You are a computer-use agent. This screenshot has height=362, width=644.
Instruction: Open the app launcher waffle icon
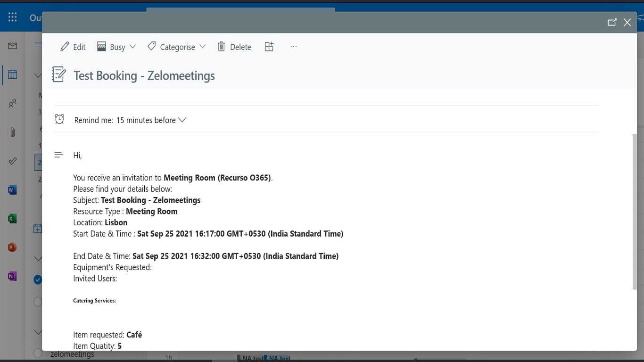13,17
